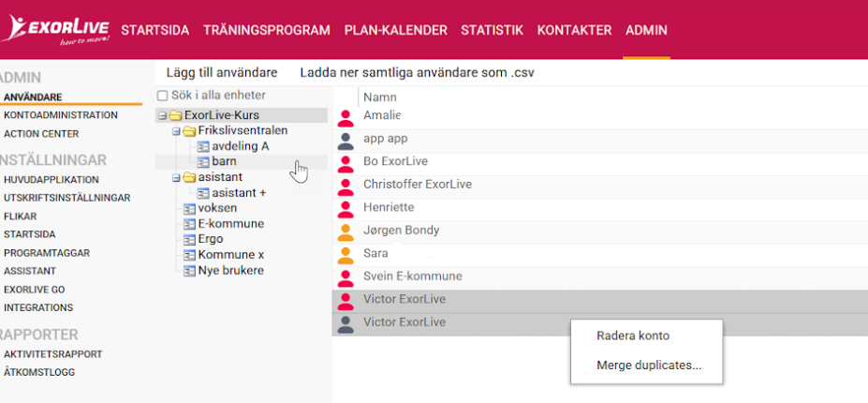The height and width of the screenshot is (403, 868).
Task: Click Amalie's red user icon
Action: point(346,118)
